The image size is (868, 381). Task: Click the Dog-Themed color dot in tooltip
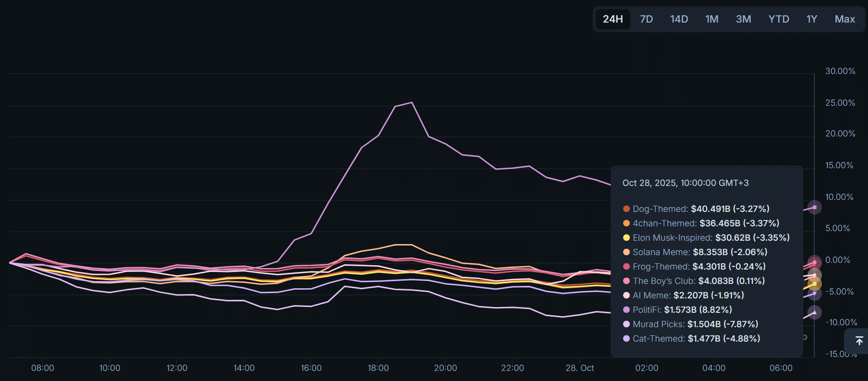626,209
